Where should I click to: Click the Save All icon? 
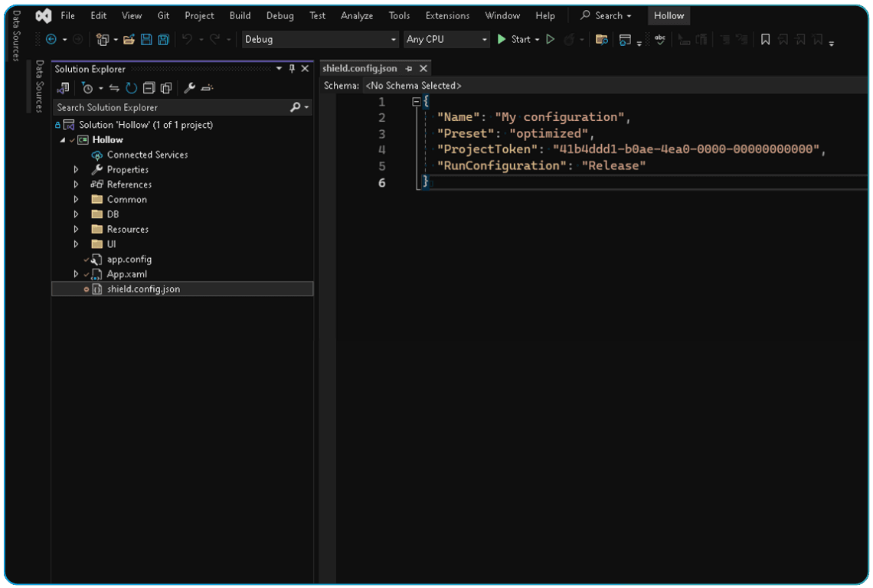164,39
